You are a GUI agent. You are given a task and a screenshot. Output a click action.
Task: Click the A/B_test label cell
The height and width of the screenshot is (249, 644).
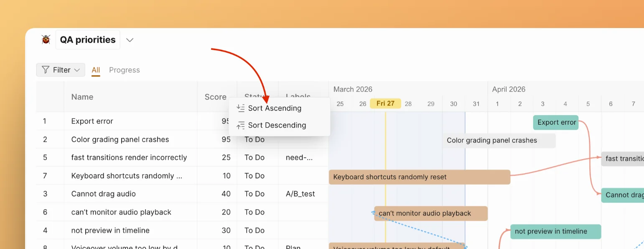[300, 194]
